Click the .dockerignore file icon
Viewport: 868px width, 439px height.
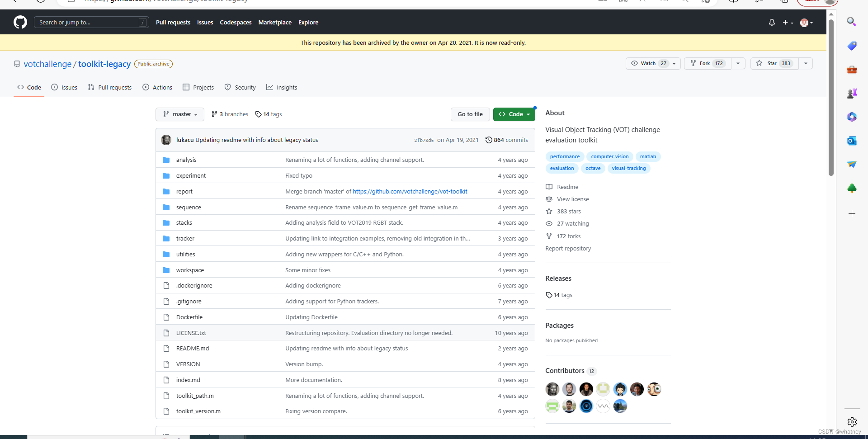(166, 285)
